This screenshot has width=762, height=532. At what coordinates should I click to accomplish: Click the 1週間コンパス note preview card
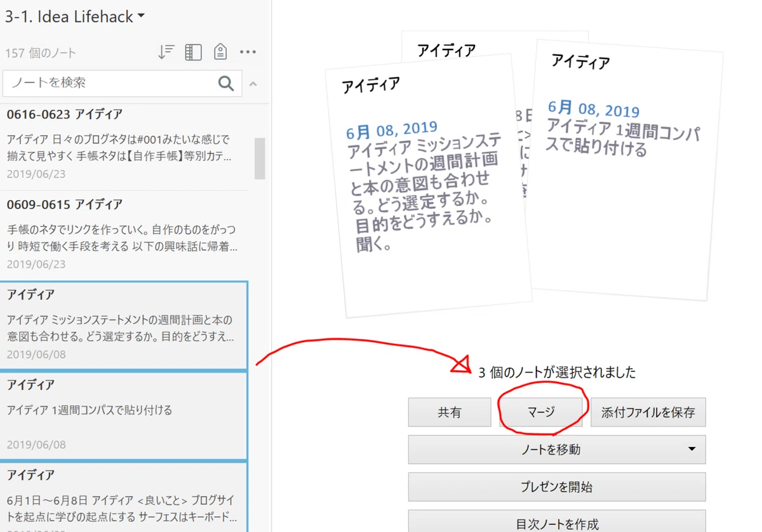click(x=627, y=170)
